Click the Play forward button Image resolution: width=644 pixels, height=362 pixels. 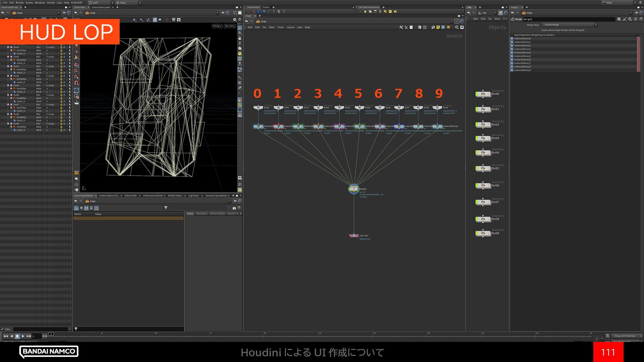[x=23, y=336]
